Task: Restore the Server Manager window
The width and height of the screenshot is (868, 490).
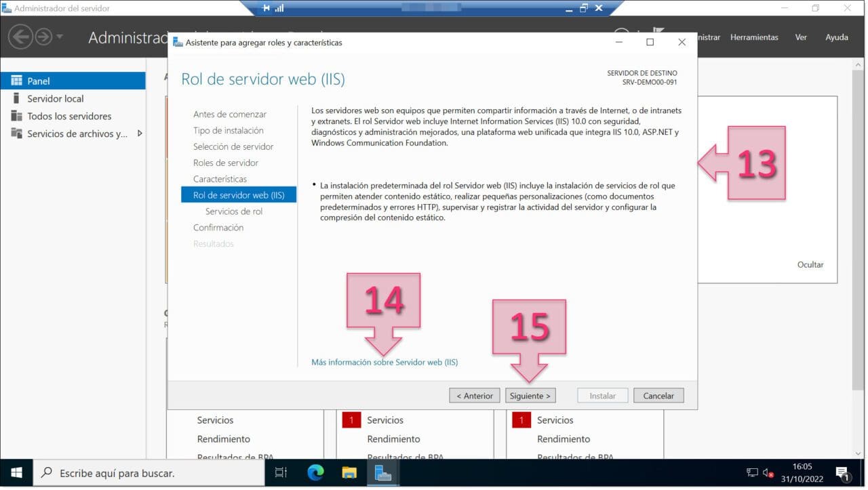Action: (816, 8)
